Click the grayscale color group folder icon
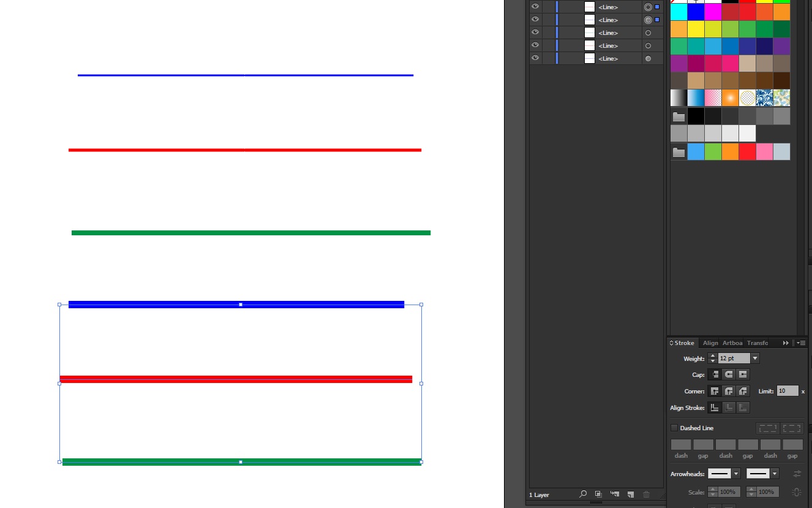This screenshot has width=812, height=508. click(679, 116)
